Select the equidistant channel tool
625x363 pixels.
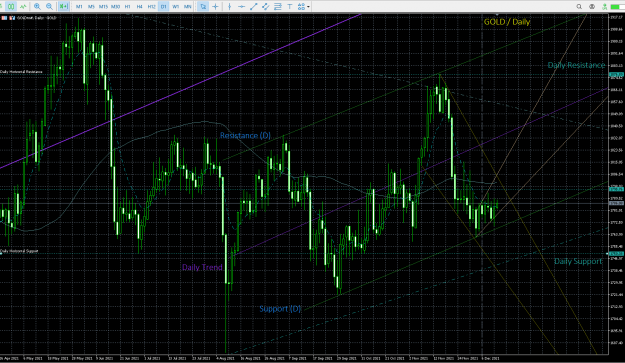click(265, 6)
